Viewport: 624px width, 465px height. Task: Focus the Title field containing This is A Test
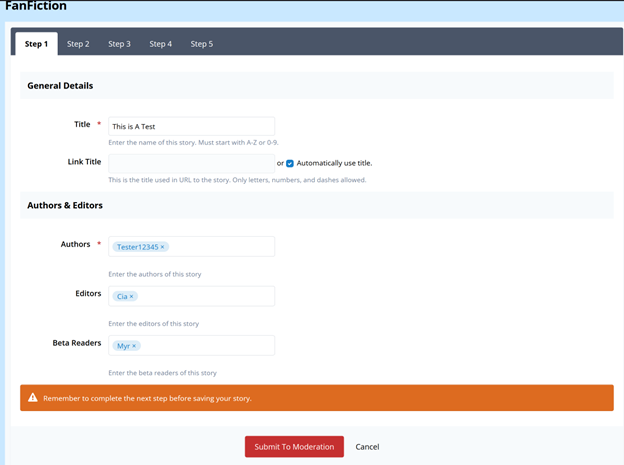tap(191, 127)
